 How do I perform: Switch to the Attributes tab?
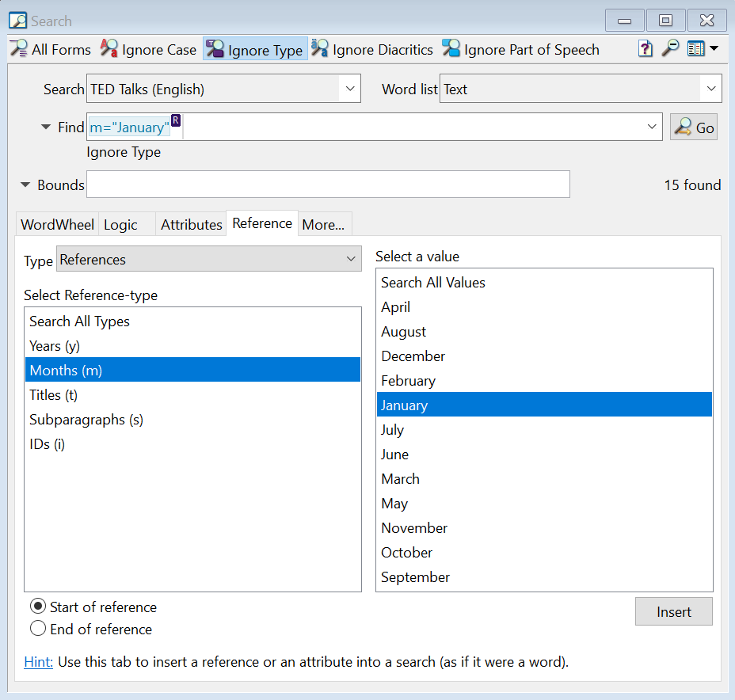[x=191, y=225]
